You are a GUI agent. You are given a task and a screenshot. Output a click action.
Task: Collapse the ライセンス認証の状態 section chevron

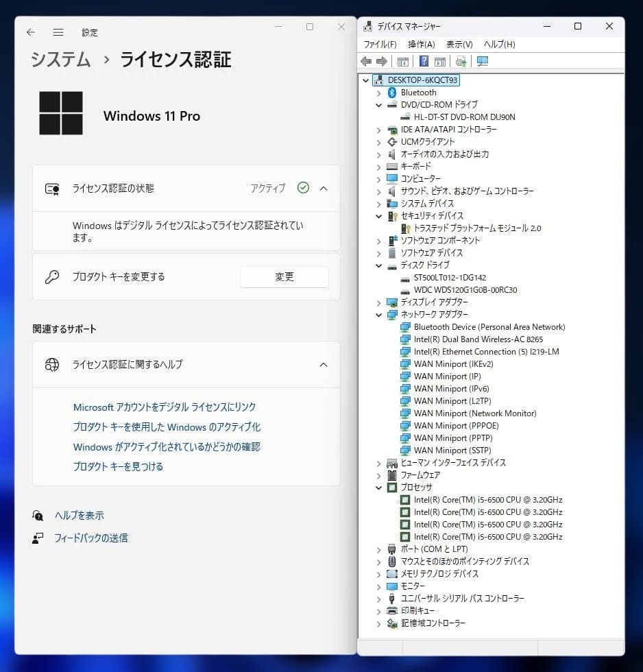323,188
